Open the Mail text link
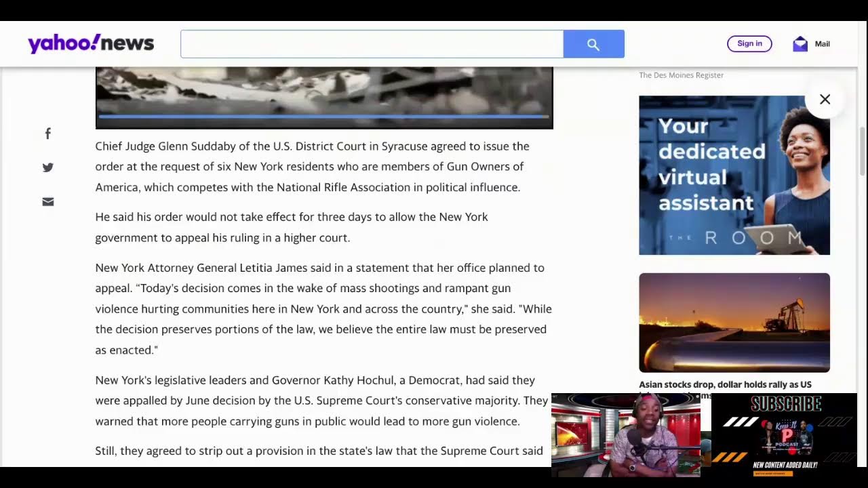The image size is (868, 488). pos(822,44)
